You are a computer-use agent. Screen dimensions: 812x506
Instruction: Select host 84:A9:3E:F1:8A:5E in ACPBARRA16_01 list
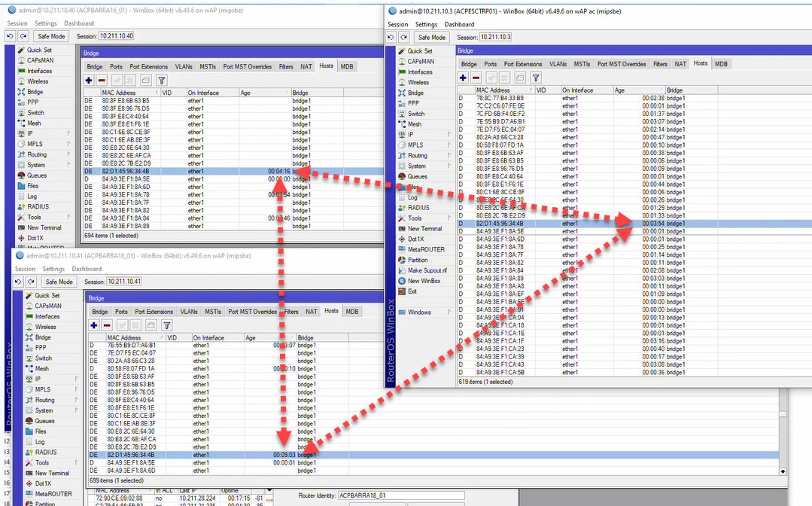point(233,179)
